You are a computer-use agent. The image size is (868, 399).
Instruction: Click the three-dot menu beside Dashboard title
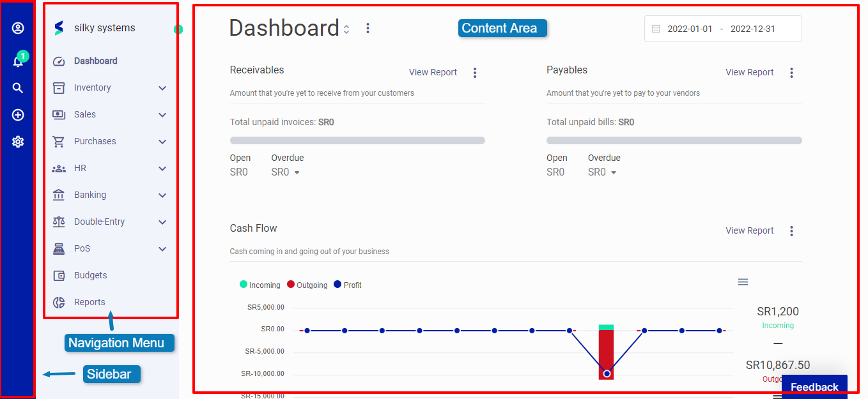click(x=368, y=28)
